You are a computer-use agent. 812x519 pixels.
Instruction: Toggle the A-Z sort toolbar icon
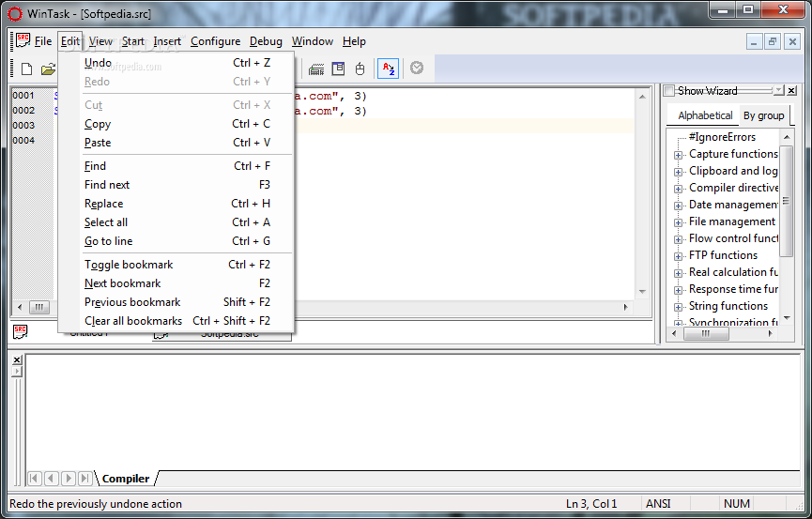pos(388,69)
